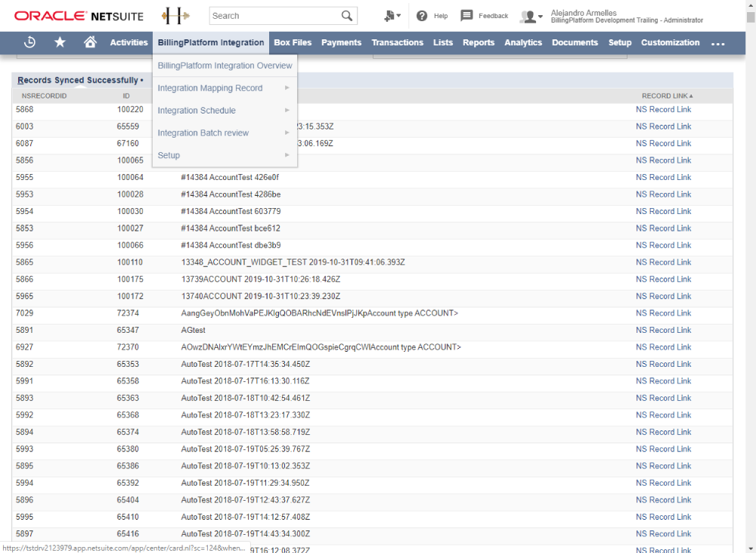Image resolution: width=756 pixels, height=553 pixels.
Task: Sort by the RECORD LINK column header
Action: (667, 95)
